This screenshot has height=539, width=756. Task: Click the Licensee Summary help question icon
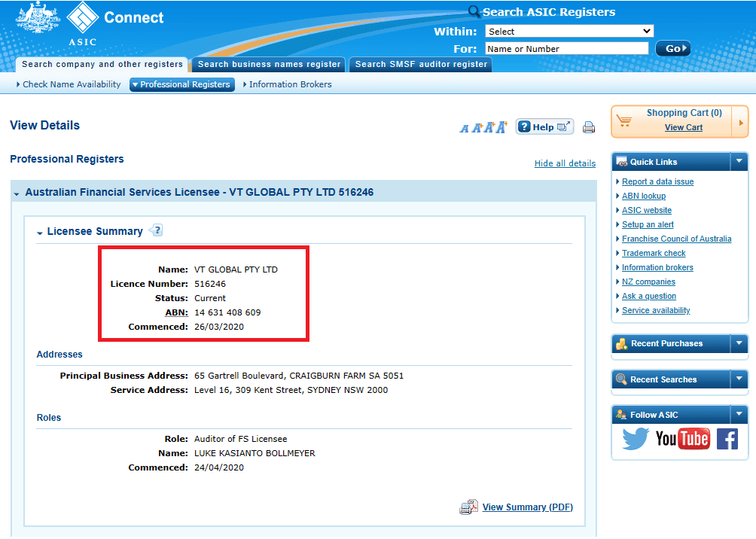click(156, 230)
